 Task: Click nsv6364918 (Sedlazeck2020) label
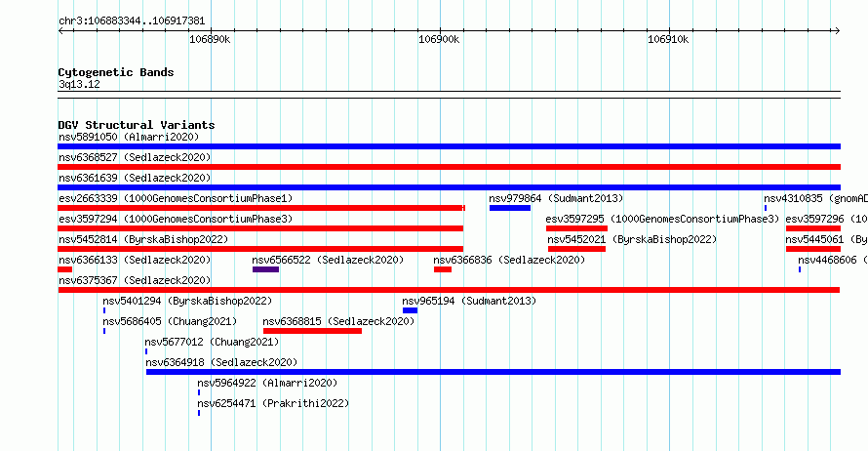click(x=221, y=362)
